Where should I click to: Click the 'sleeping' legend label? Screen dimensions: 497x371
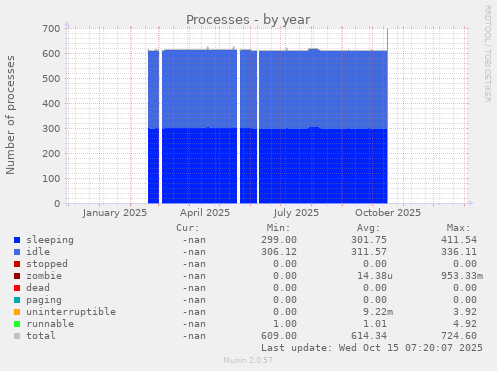coord(50,240)
